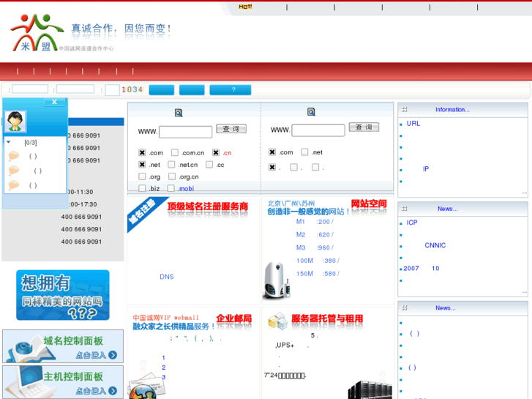This screenshot has width=532, height=399.
Task: Uncheck .com checkbox in right search box
Action: click(x=272, y=152)
